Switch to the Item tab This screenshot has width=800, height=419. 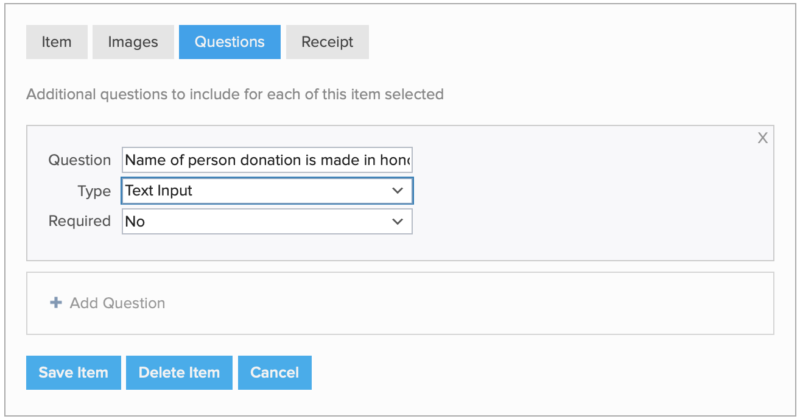[x=56, y=42]
